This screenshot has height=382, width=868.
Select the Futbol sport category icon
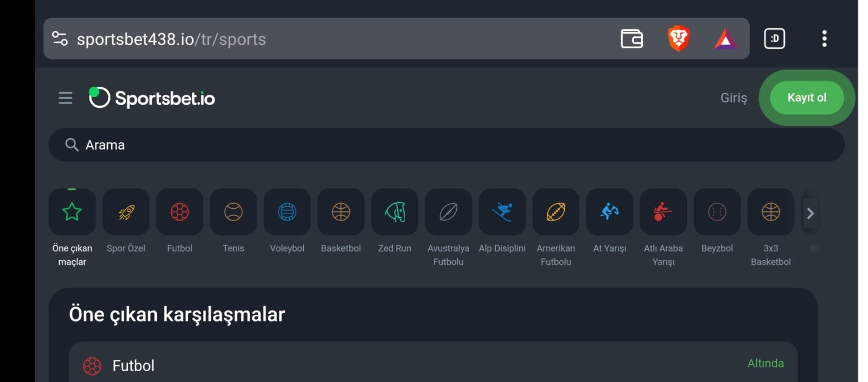point(180,212)
